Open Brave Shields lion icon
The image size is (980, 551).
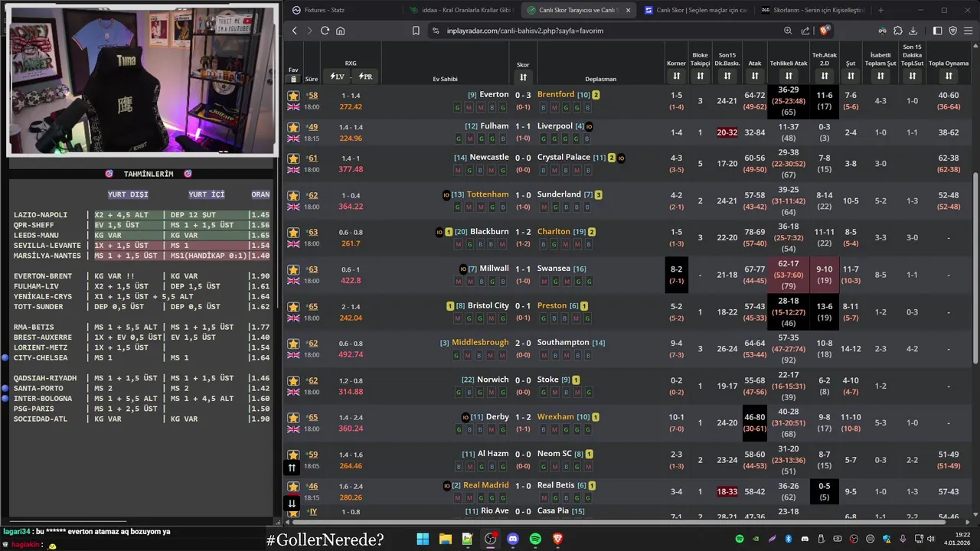point(824,31)
